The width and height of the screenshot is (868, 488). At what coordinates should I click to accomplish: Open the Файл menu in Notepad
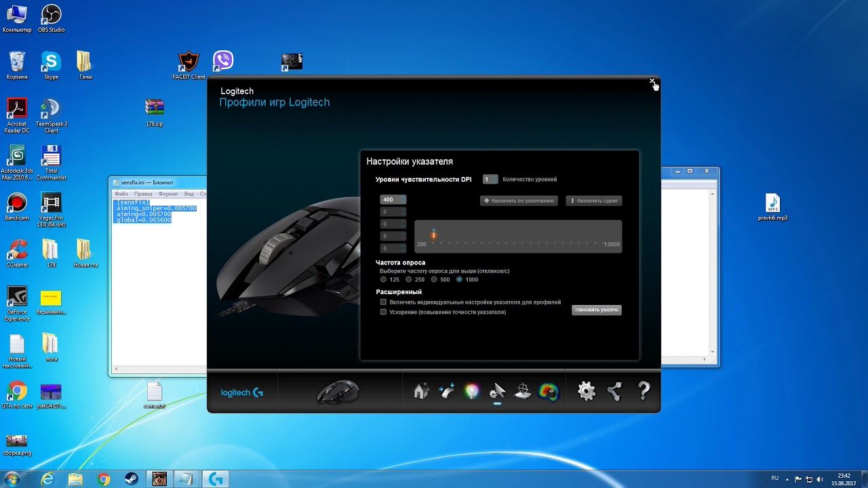121,194
